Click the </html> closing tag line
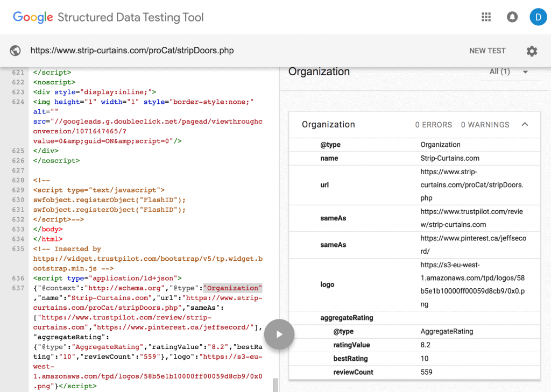Screen dimensions: 551x392 pos(48,239)
